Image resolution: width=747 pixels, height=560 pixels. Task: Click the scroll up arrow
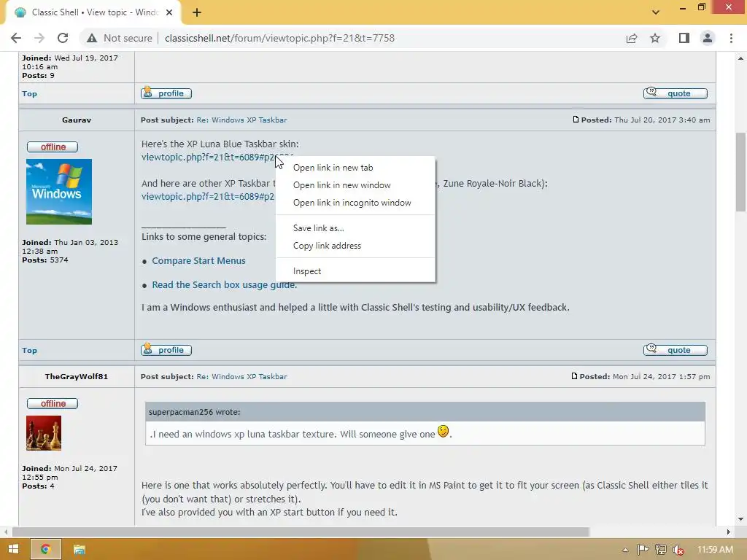coord(740,58)
